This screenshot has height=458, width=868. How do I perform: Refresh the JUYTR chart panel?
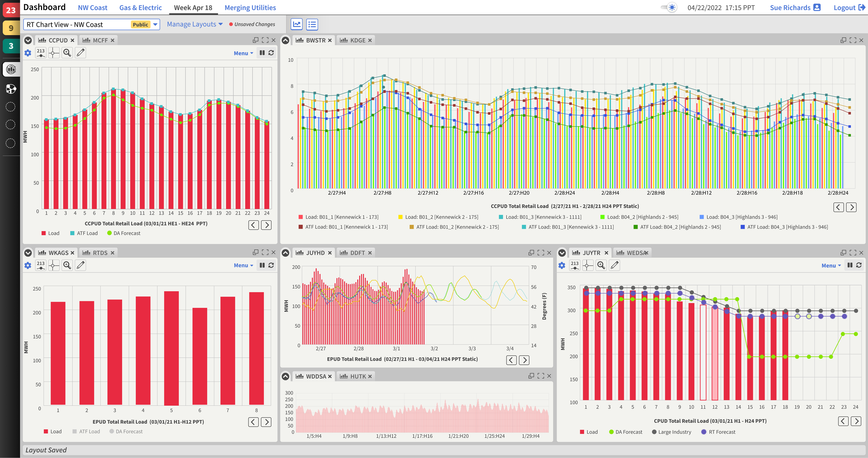pos(859,265)
